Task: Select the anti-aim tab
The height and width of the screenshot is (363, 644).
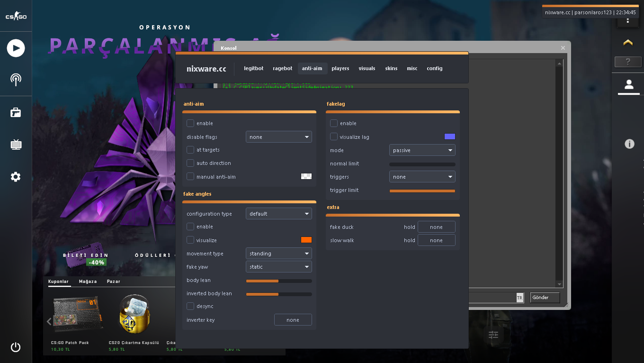Action: click(x=312, y=68)
